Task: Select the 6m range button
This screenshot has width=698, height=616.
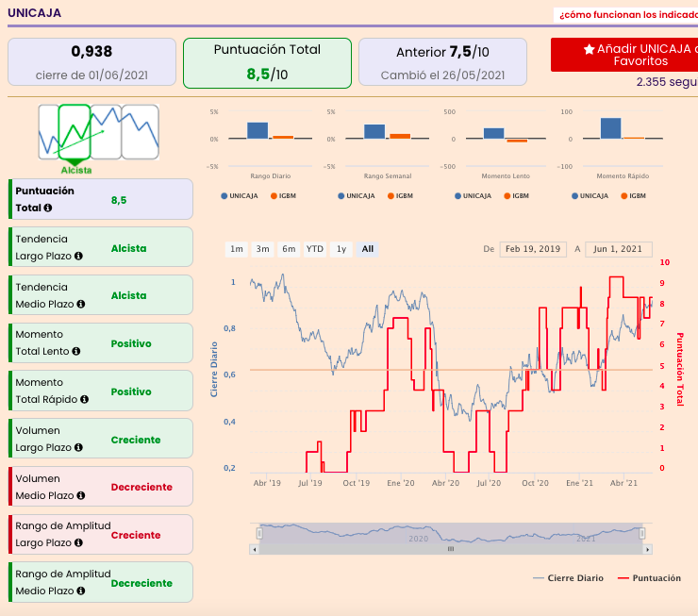Action: click(289, 249)
